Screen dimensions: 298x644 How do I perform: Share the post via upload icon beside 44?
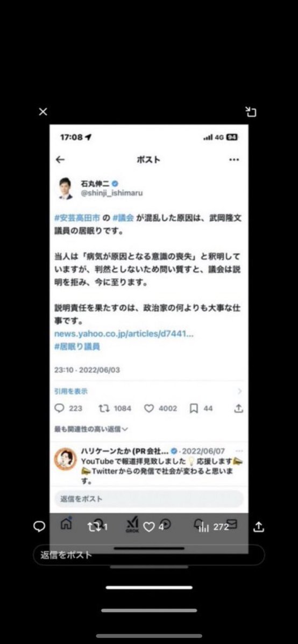click(239, 408)
